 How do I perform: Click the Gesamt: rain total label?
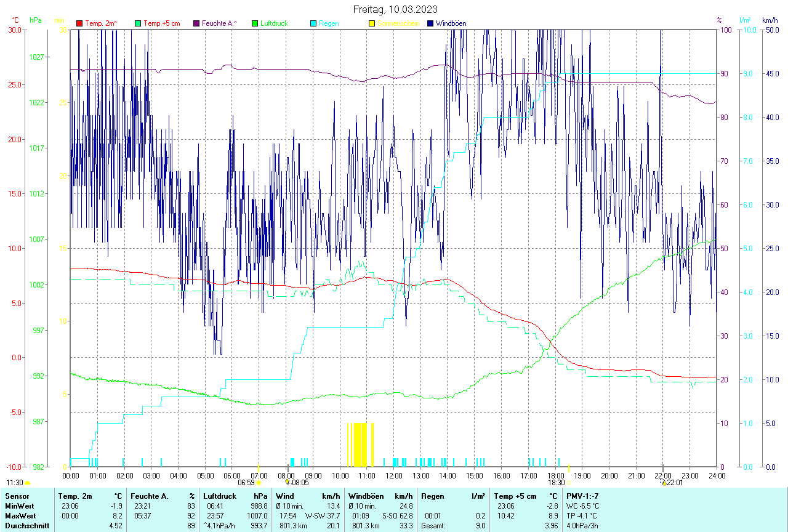tap(433, 526)
